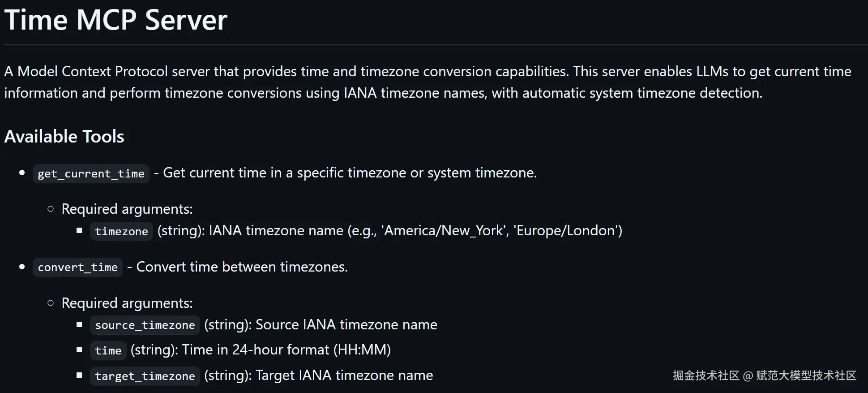Click the Time MCP Server heading
The image size is (868, 393).
click(115, 20)
